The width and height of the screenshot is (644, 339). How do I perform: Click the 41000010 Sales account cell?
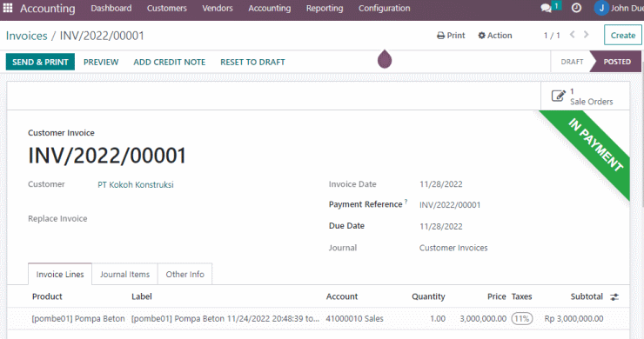354,318
